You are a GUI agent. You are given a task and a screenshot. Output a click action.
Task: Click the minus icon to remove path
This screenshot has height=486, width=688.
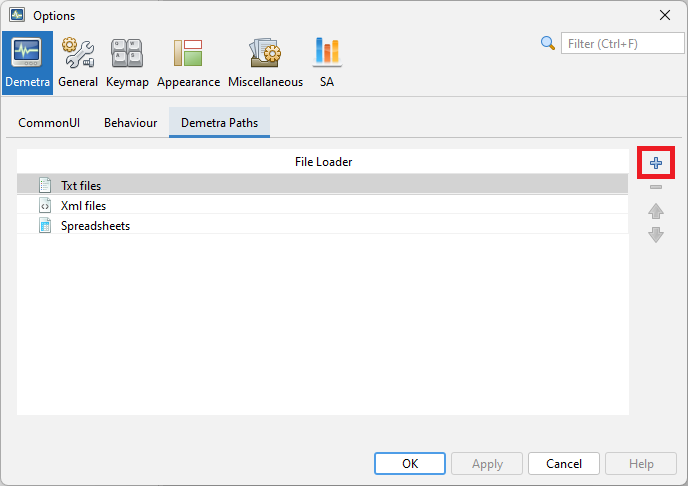pos(656,187)
